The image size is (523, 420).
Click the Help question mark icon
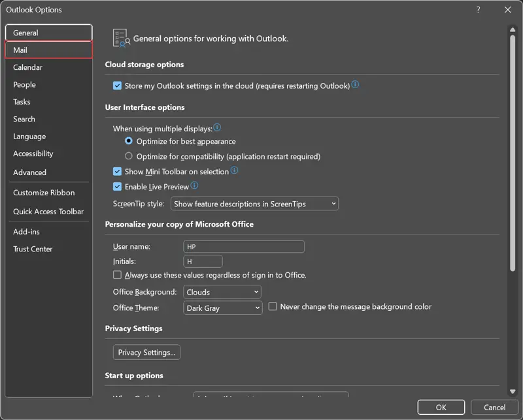tap(478, 10)
